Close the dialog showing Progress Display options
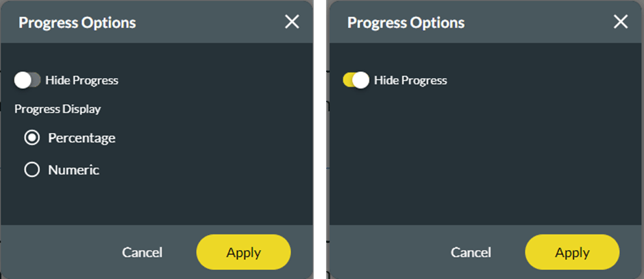 click(292, 22)
